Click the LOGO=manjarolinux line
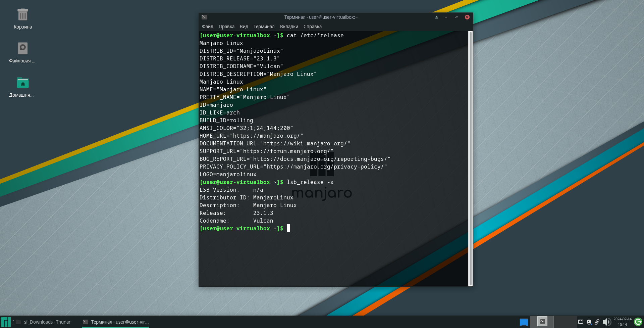Image resolution: width=644 pixels, height=328 pixels. click(x=228, y=175)
